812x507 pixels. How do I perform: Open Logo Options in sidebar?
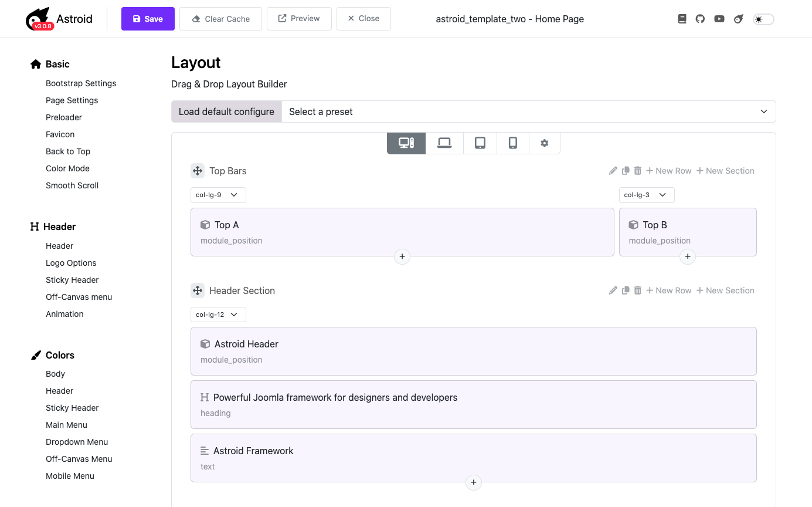71,263
